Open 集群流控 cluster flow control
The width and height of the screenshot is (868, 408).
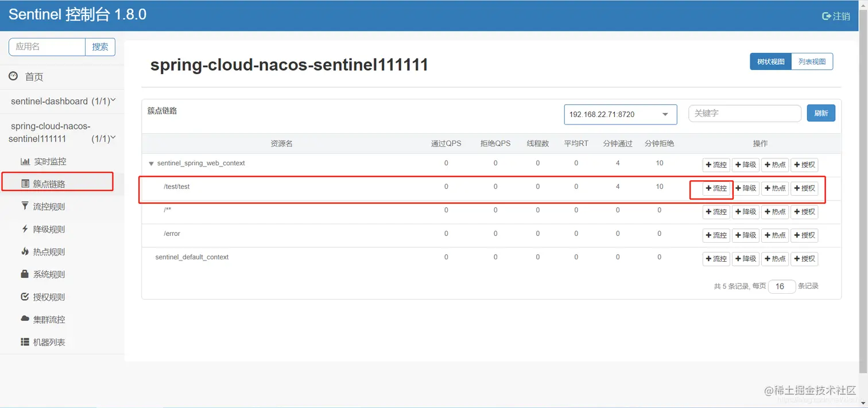click(49, 320)
